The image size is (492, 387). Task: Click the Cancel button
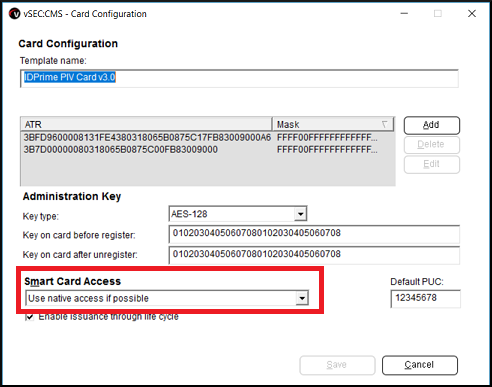coord(420,365)
